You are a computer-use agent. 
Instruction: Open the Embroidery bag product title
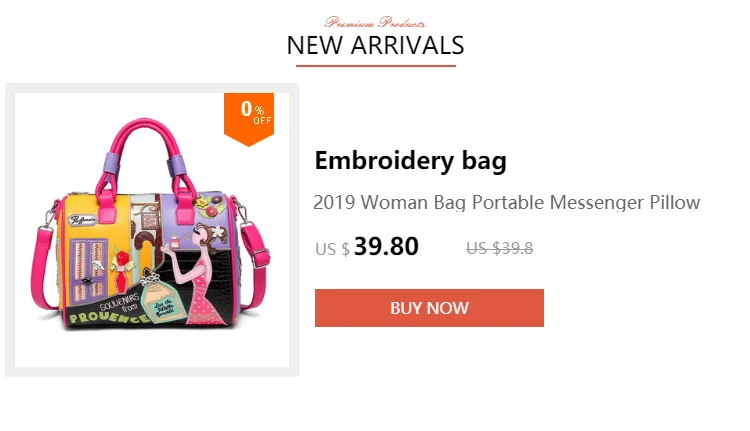(410, 161)
